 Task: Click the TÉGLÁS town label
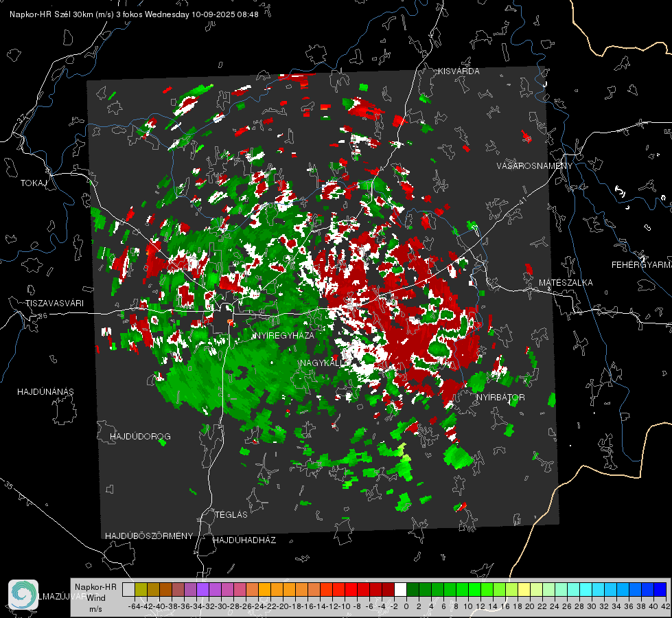[x=231, y=515]
